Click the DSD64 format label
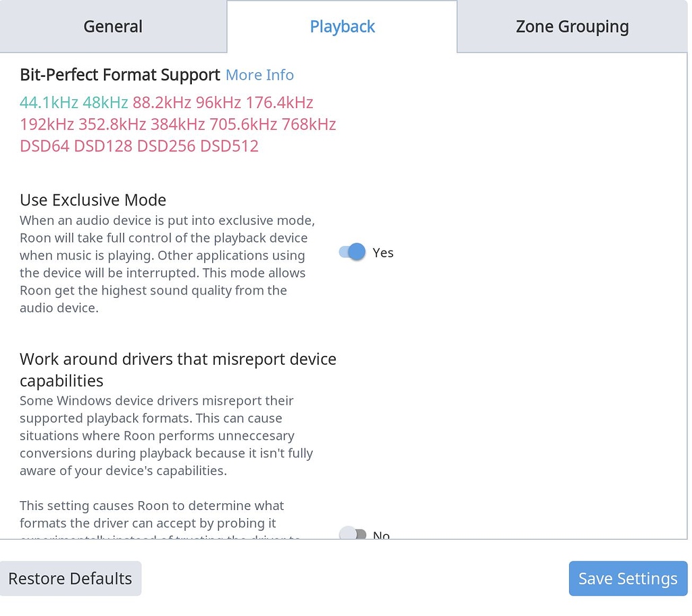This screenshot has height=616, width=692. tap(45, 147)
